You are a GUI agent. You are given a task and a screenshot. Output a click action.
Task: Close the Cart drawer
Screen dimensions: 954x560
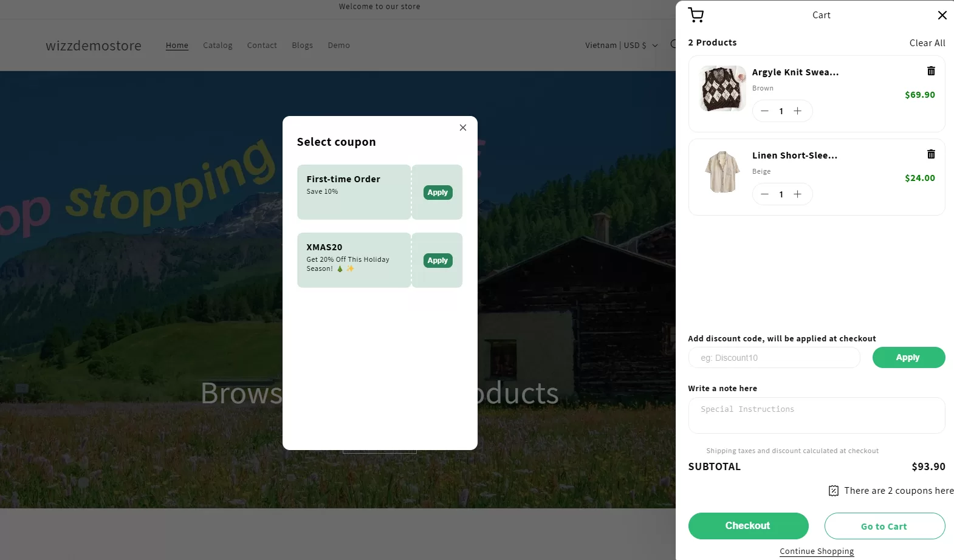pyautogui.click(x=942, y=15)
